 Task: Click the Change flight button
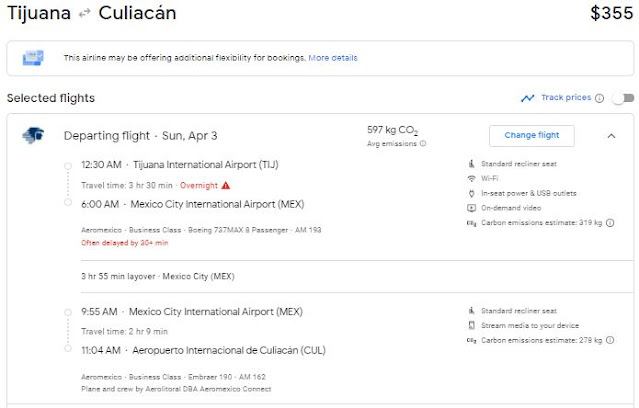[531, 135]
